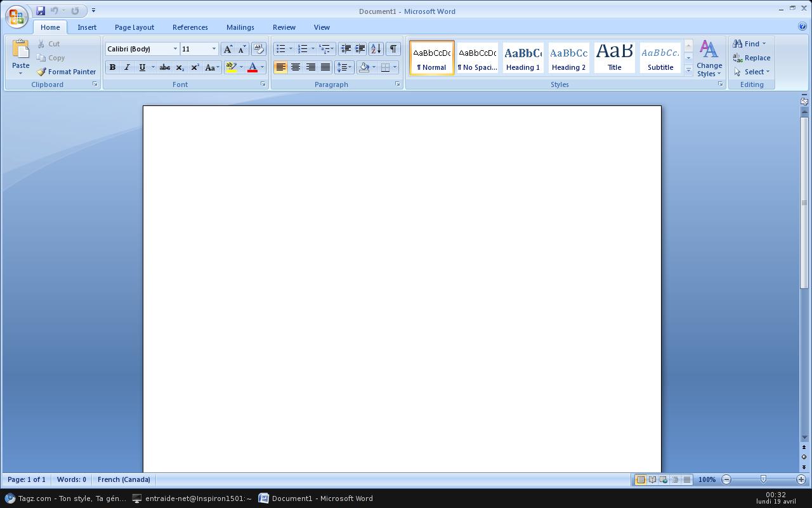Image resolution: width=812 pixels, height=508 pixels.
Task: Click the 100% zoom level button
Action: coord(707,479)
